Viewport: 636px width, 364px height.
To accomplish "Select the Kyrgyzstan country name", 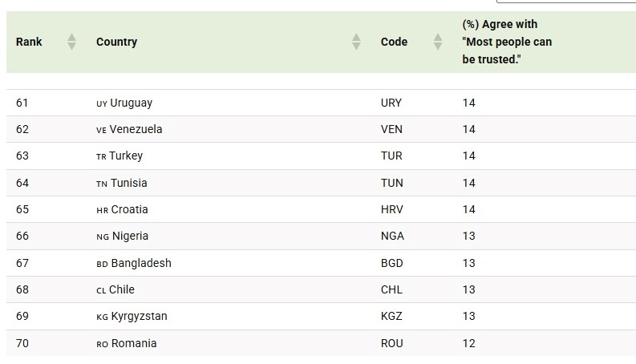I will [x=140, y=317].
